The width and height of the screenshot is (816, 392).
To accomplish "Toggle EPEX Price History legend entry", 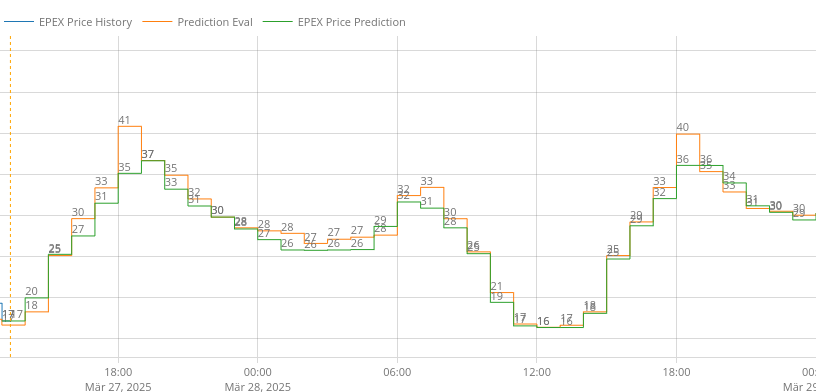I will [68, 22].
